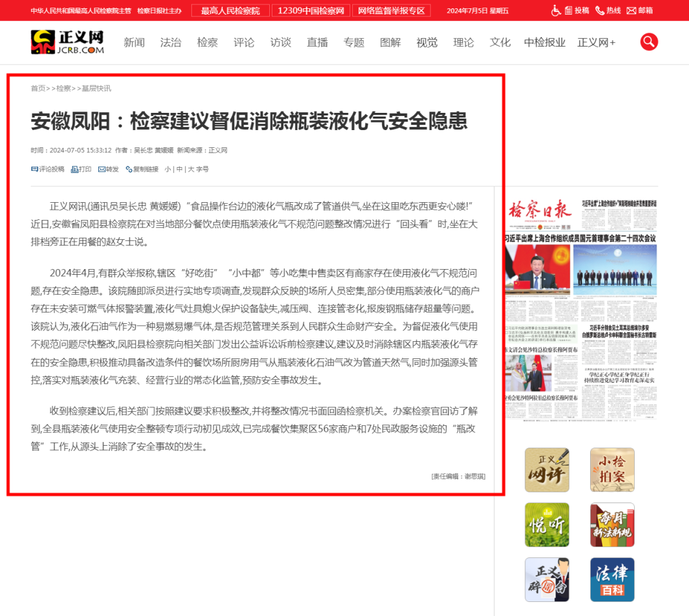Viewport: 689px width, 616px height.
Task: Copy article link with 复制链接
Action: coord(142,169)
